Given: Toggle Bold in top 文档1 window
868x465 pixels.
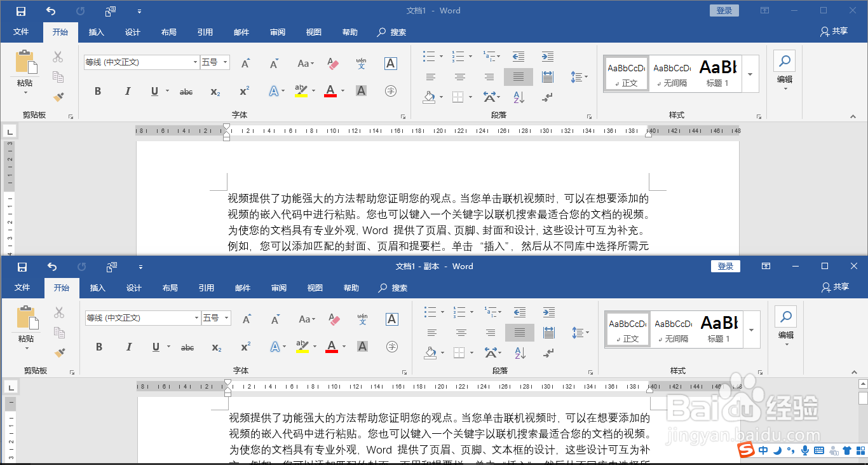Looking at the screenshot, I should pyautogui.click(x=98, y=91).
